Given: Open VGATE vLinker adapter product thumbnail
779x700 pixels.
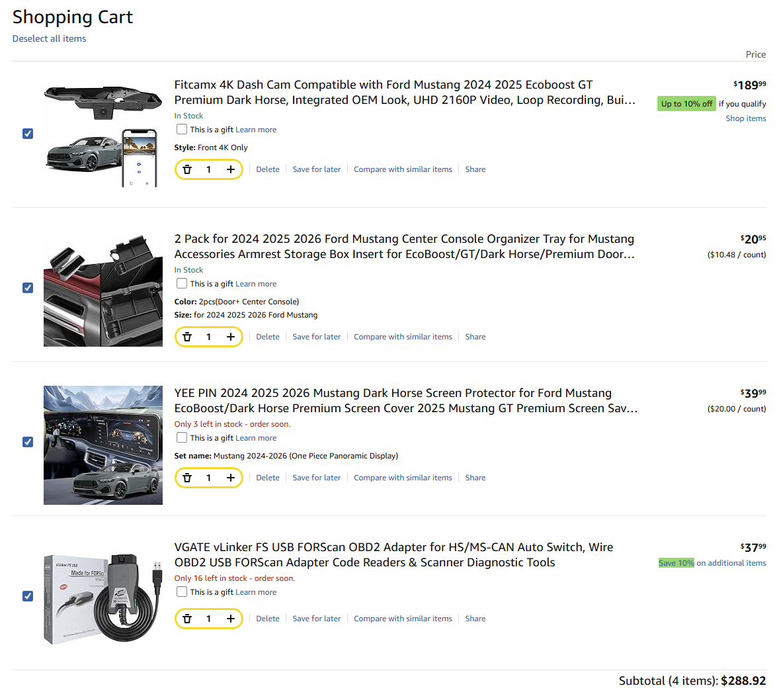Looking at the screenshot, I should pos(103,599).
